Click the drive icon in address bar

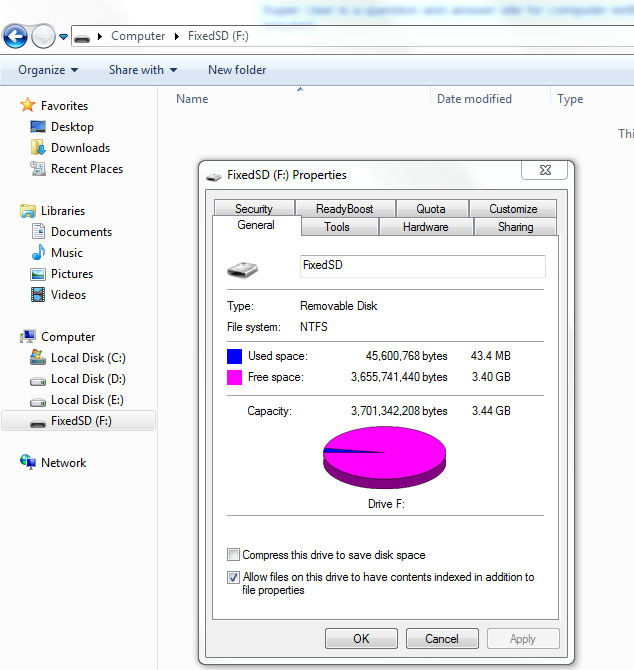[x=82, y=38]
